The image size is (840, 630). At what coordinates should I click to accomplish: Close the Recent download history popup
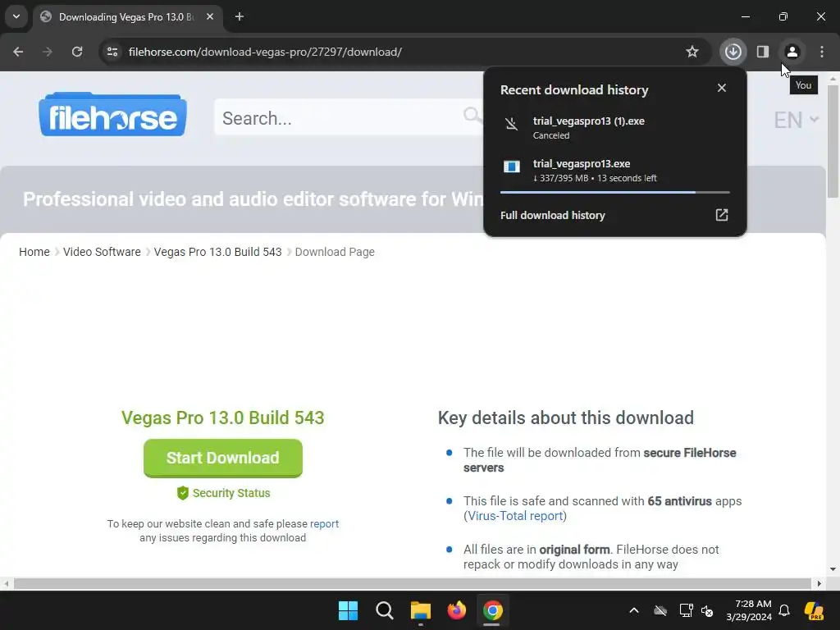(722, 88)
